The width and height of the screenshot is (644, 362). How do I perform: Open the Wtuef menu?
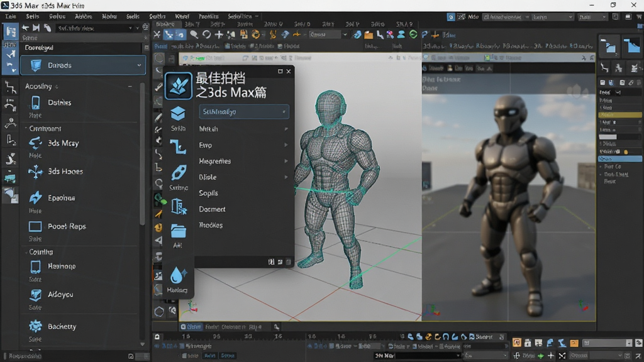point(182,16)
